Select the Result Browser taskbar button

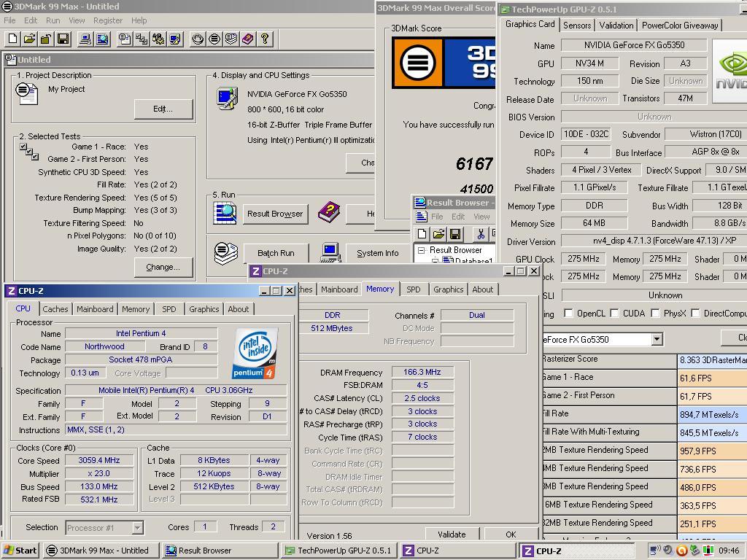pyautogui.click(x=220, y=551)
